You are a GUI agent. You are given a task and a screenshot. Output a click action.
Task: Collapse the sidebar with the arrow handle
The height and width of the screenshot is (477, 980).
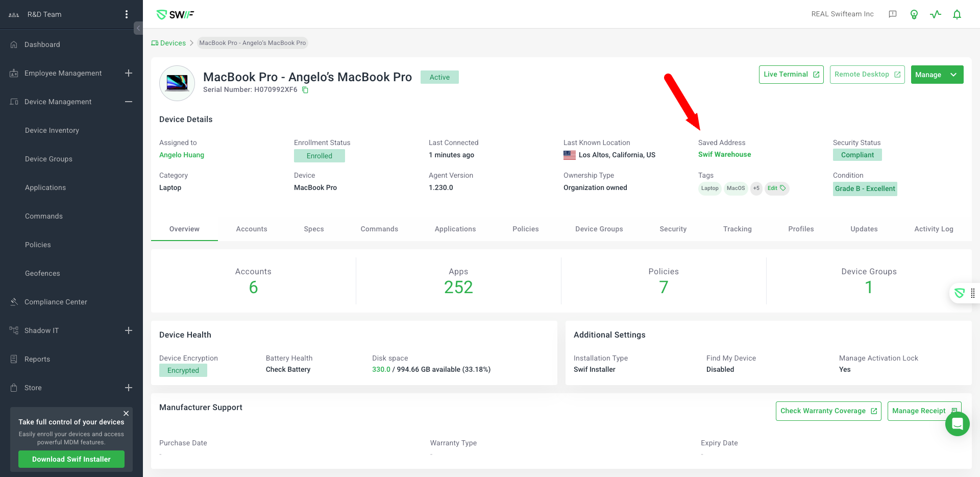138,28
